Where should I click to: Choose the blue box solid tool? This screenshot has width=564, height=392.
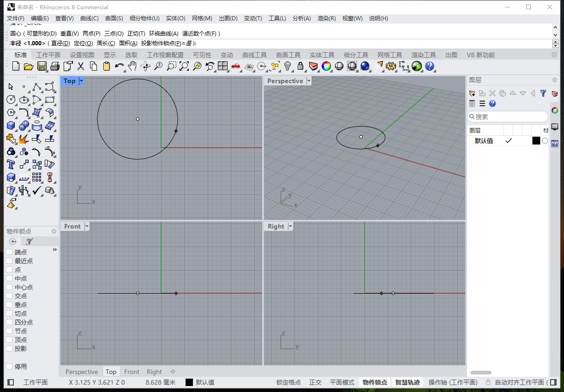coord(11,125)
